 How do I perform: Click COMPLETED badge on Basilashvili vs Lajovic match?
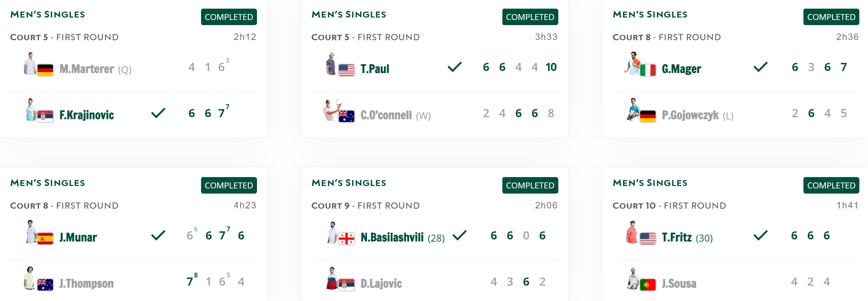click(x=530, y=185)
